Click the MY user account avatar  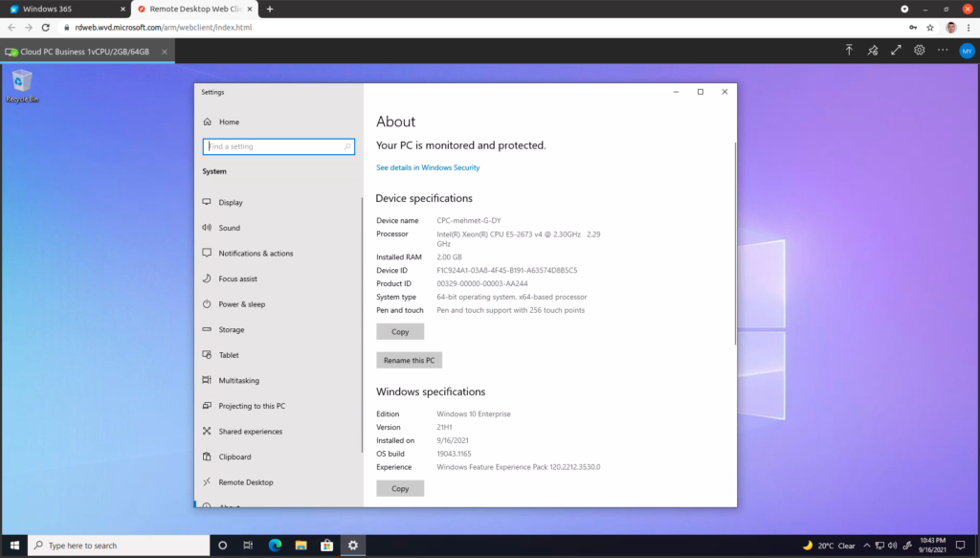(x=967, y=52)
